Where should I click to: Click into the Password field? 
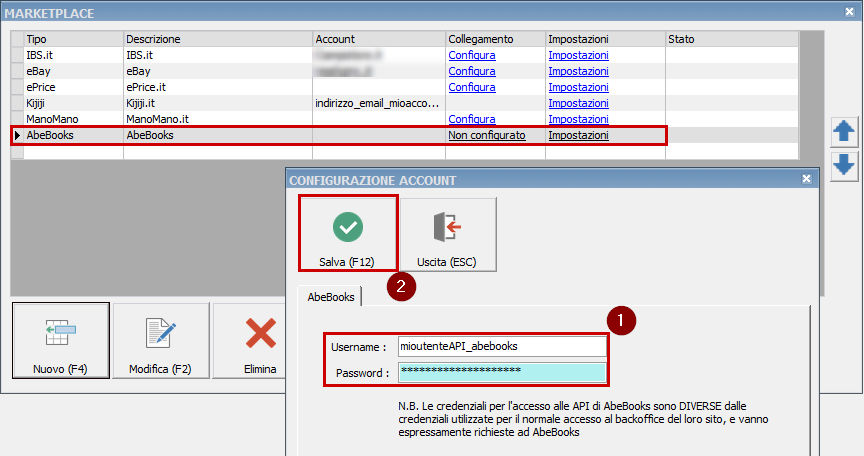502,372
